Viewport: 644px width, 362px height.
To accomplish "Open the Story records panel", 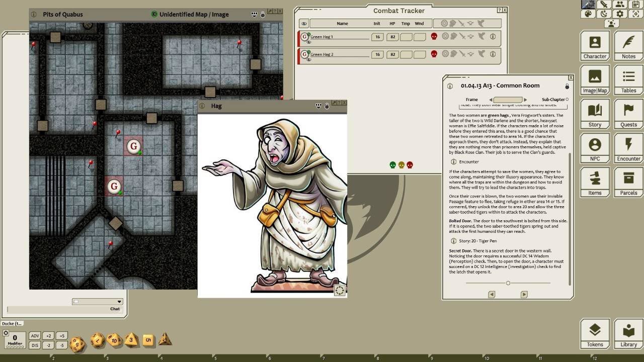I will click(595, 114).
